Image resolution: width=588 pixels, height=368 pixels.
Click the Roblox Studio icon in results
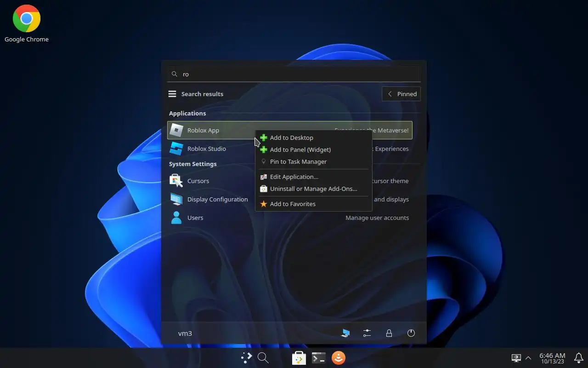pyautogui.click(x=176, y=149)
